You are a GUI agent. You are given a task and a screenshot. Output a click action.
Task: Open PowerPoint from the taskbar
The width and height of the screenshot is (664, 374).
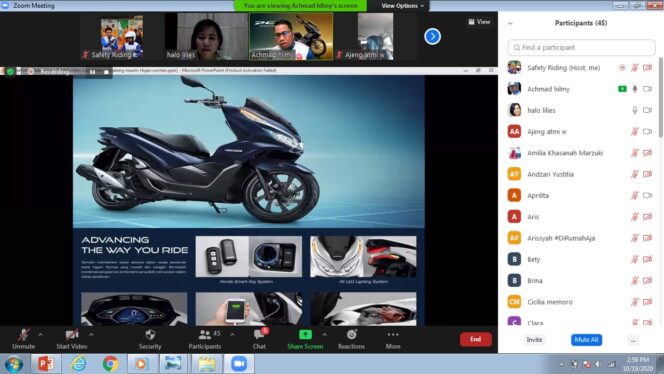(x=46, y=364)
